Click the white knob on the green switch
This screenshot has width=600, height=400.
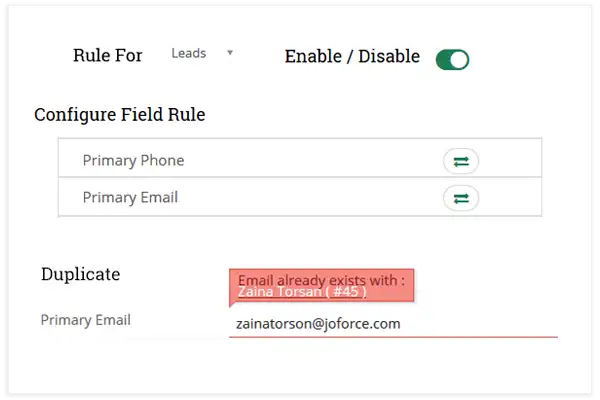tap(459, 60)
